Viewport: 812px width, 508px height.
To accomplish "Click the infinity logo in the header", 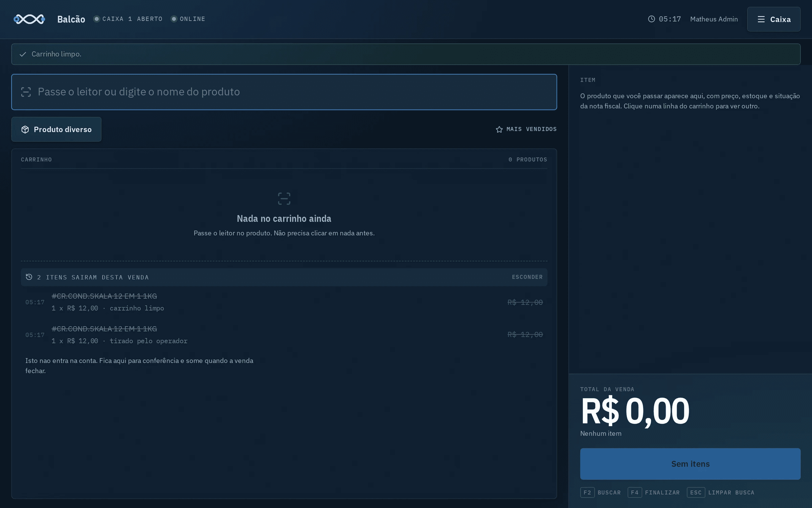I will tap(29, 19).
